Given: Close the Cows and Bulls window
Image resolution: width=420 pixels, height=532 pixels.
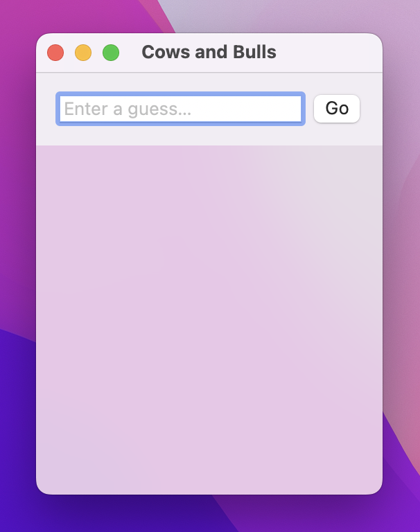Looking at the screenshot, I should (55, 53).
